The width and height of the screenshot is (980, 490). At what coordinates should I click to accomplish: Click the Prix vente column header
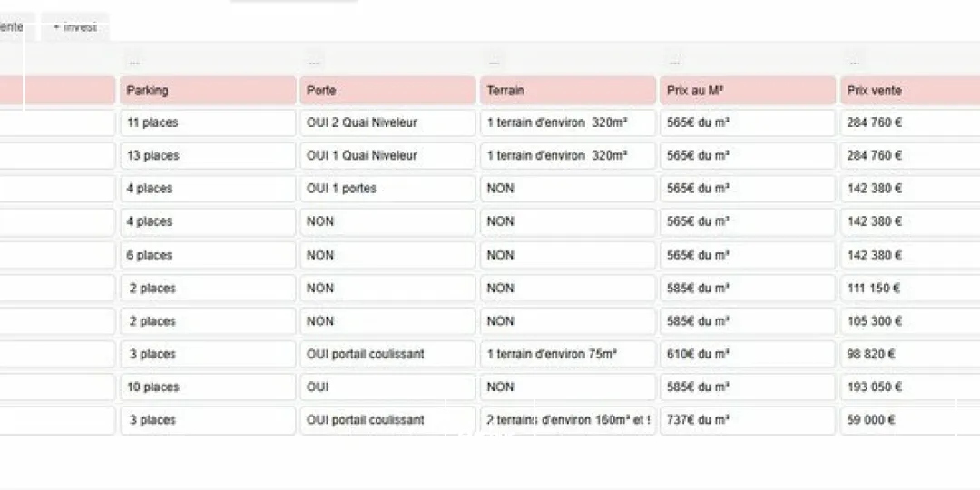(909, 91)
